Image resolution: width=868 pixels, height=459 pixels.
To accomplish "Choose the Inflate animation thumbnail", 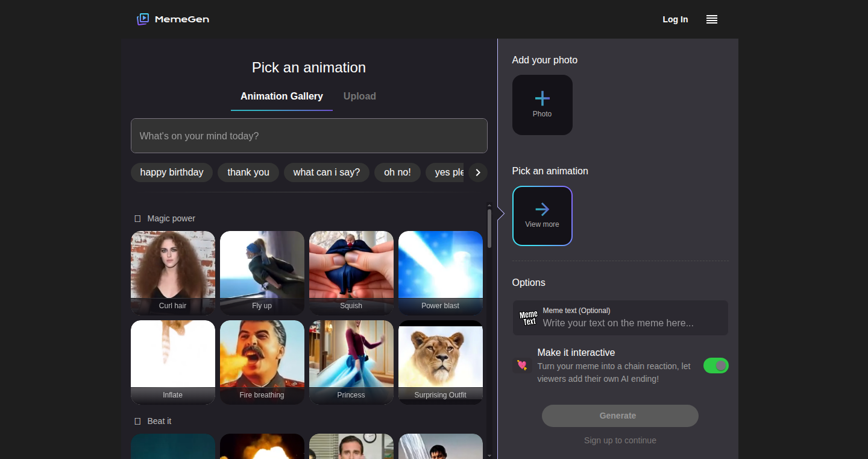I will [x=173, y=362].
